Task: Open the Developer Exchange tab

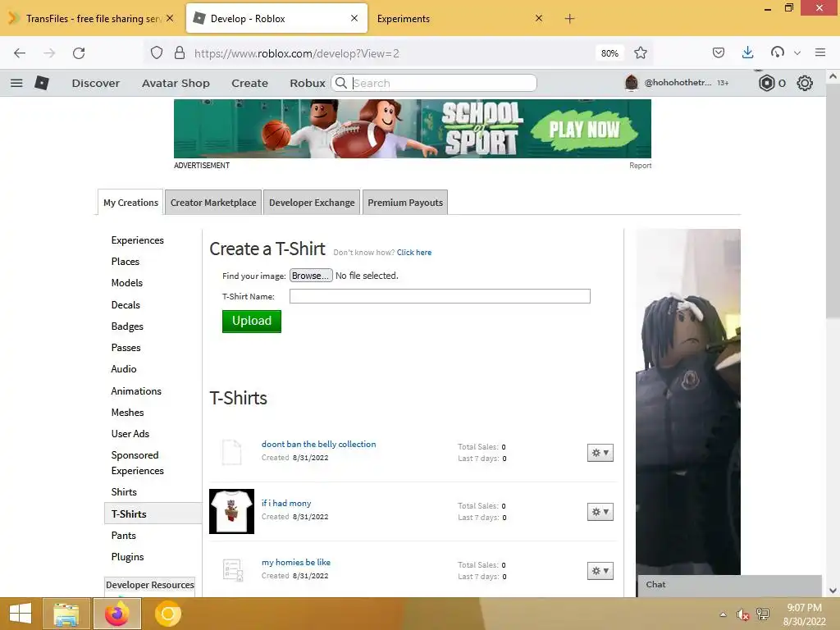Action: click(312, 203)
